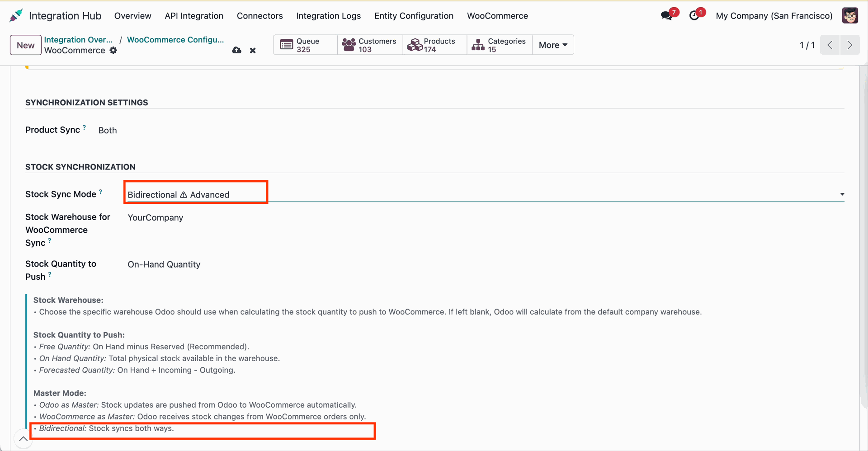Open the gear actions menu next to WooCommerce
868x451 pixels.
click(113, 50)
